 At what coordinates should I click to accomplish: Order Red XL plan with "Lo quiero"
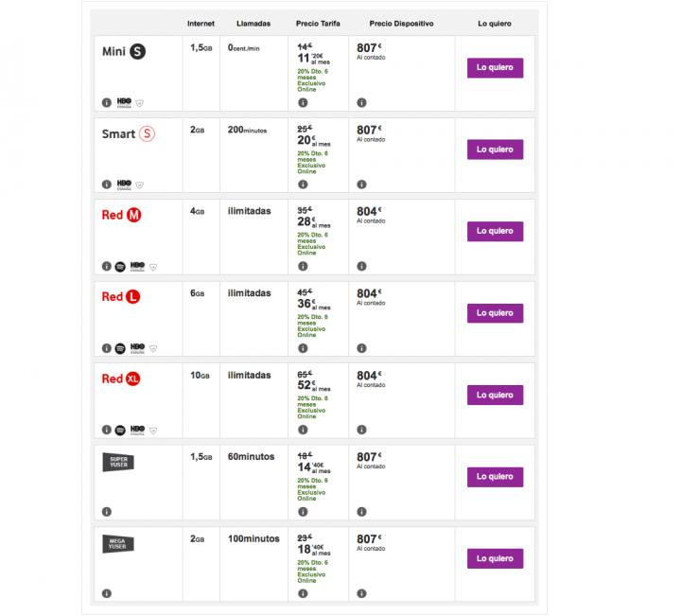coord(495,395)
